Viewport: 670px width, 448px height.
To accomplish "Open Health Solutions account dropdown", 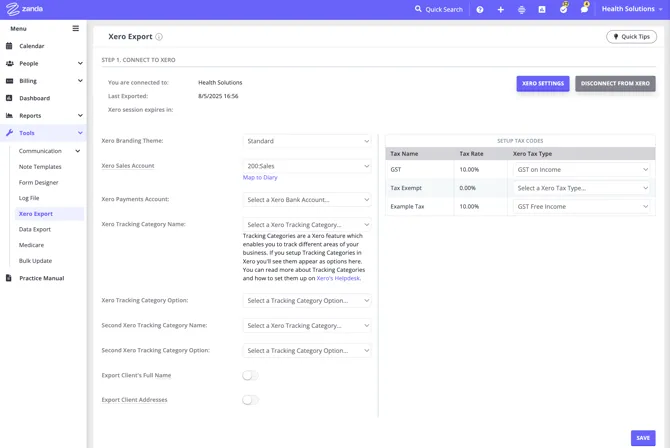I will pos(632,9).
